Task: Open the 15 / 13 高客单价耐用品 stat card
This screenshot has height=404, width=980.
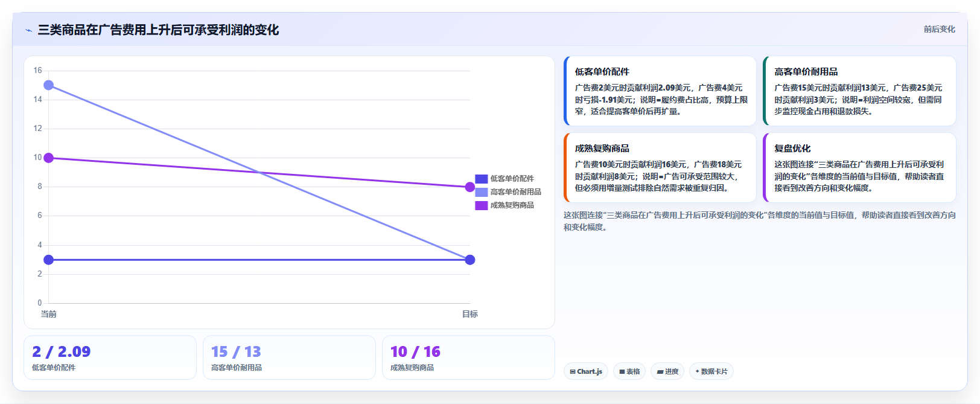Action: [289, 358]
